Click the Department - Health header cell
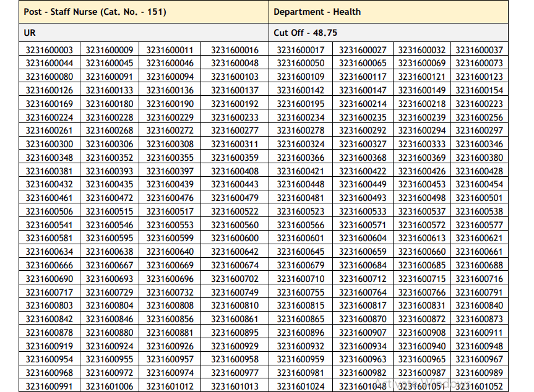The image size is (534, 392). click(x=317, y=12)
